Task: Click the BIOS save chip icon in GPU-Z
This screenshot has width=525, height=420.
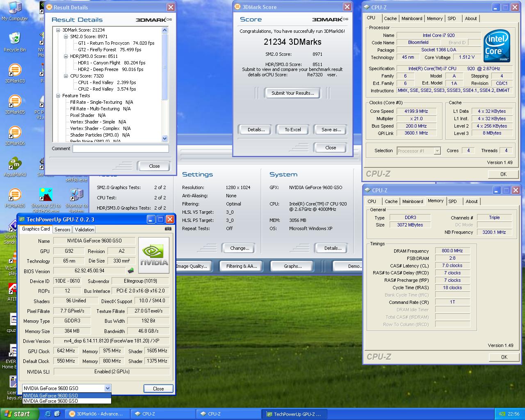Action: (x=131, y=271)
